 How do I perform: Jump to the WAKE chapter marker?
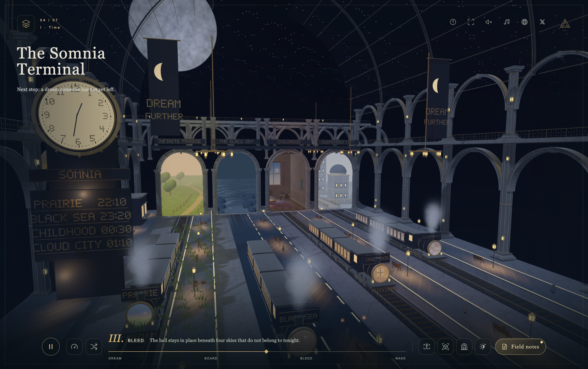pyautogui.click(x=400, y=358)
